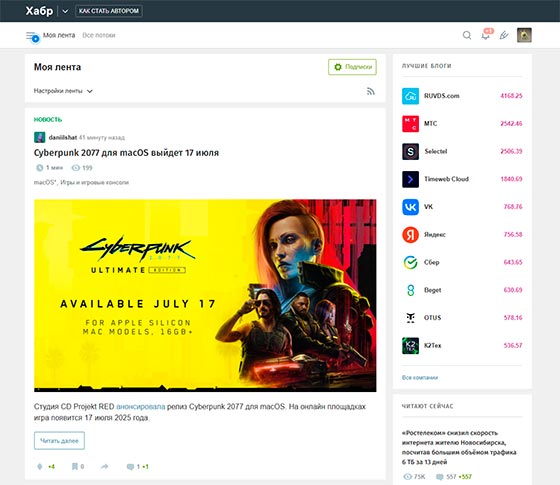
Task: Open the user avatar menu
Action: click(x=524, y=35)
